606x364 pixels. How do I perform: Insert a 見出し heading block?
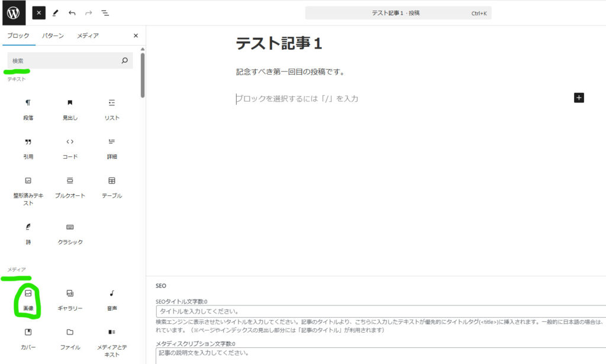(x=70, y=109)
